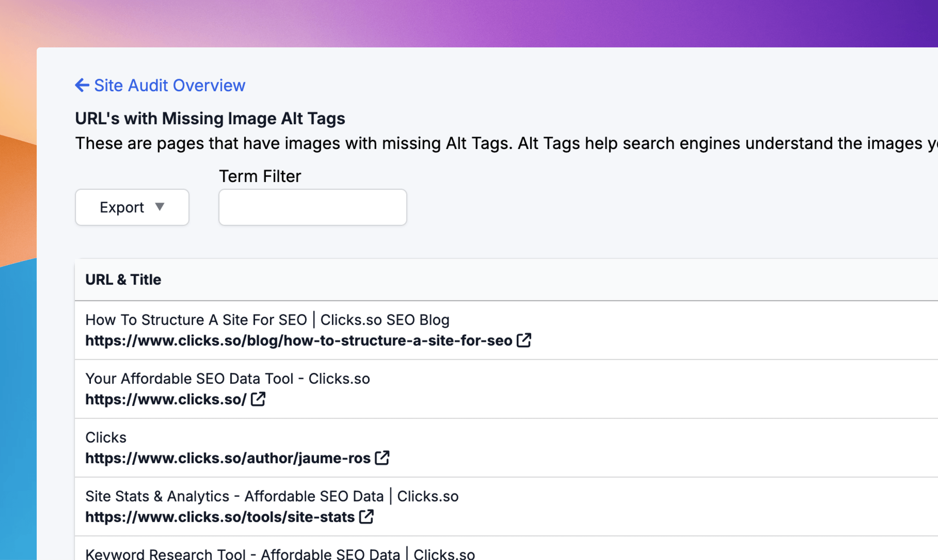The image size is (938, 560).
Task: Click into the Term Filter input field
Action: click(x=312, y=207)
